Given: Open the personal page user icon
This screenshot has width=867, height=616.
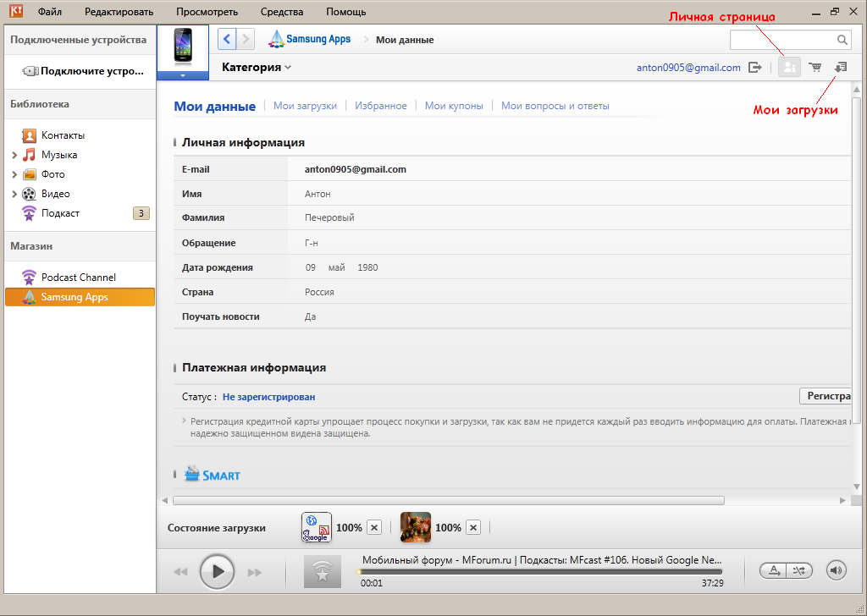Looking at the screenshot, I should click(x=789, y=68).
